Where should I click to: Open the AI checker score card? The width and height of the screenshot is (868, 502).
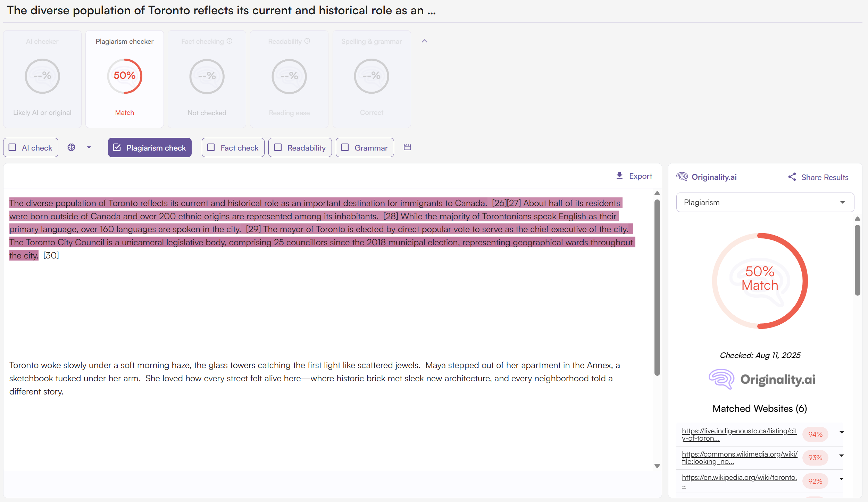pos(42,79)
